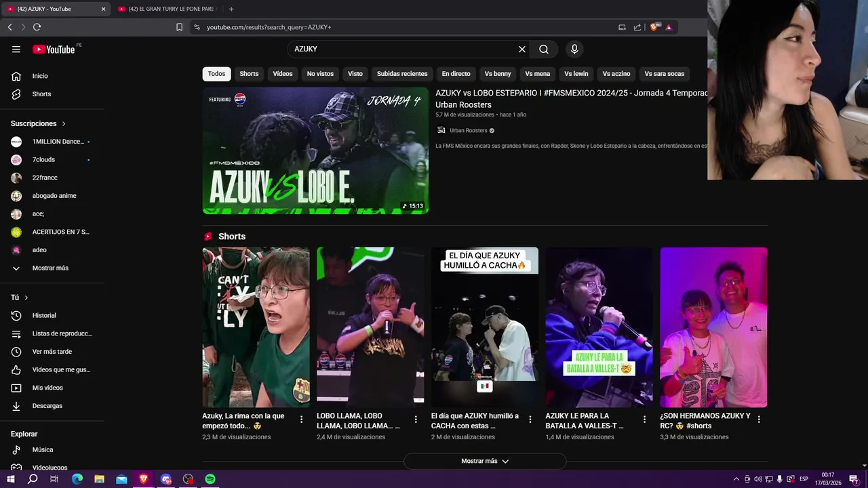The width and height of the screenshot is (868, 488).
Task: Select the Videos filter chip
Action: [x=283, y=74]
